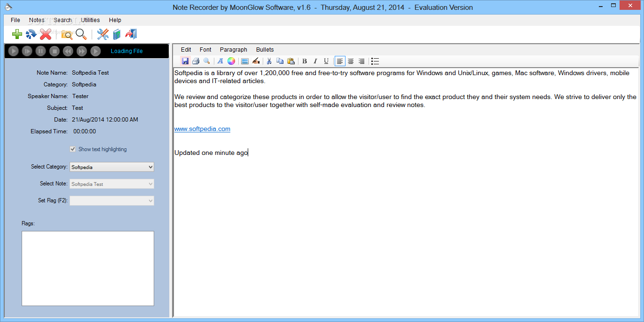Click the paragraph starting 'We review and categorize'
The image size is (644, 322).
pyautogui.click(x=405, y=101)
